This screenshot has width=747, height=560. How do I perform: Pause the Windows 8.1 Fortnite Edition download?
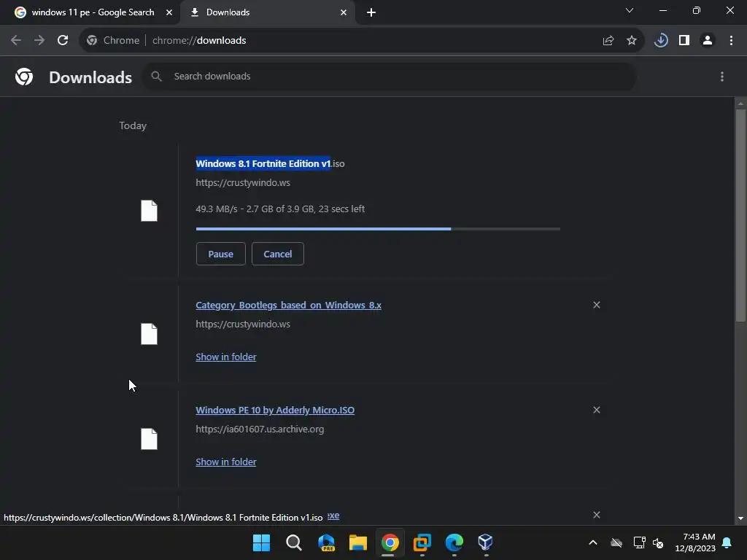(x=220, y=254)
